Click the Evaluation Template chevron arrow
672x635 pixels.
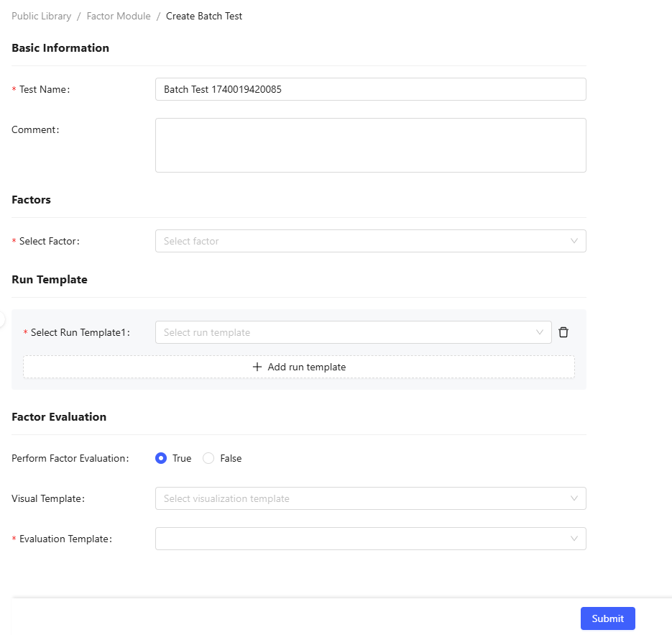(574, 539)
